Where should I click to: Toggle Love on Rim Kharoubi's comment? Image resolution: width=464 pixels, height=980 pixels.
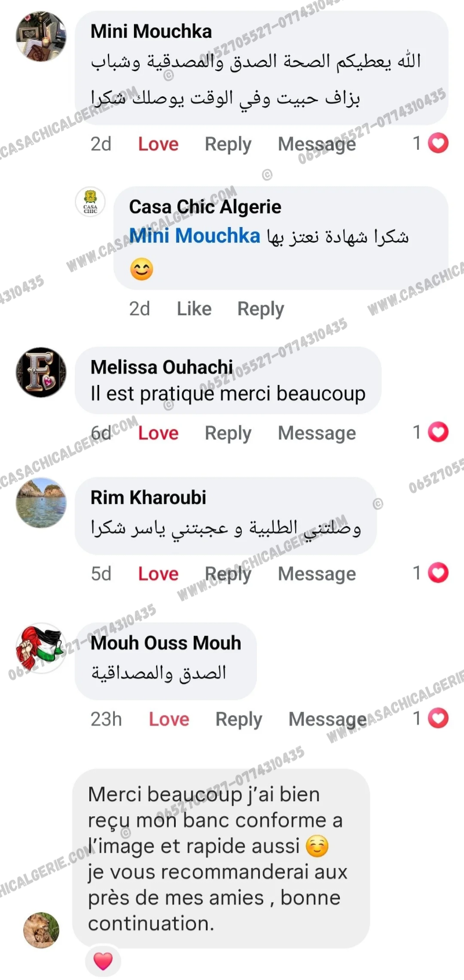tap(158, 574)
